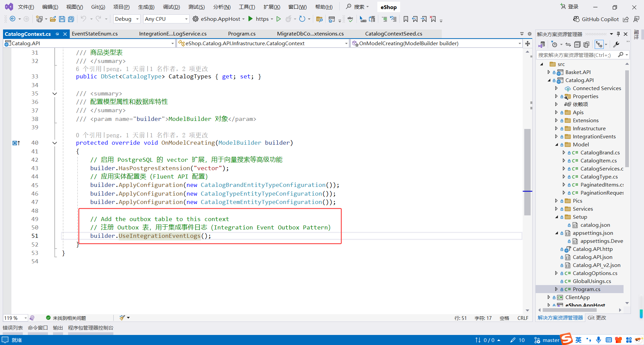644x345 pixels.
Task: Toggle word wrap check spelling abc icon
Action: click(x=350, y=19)
